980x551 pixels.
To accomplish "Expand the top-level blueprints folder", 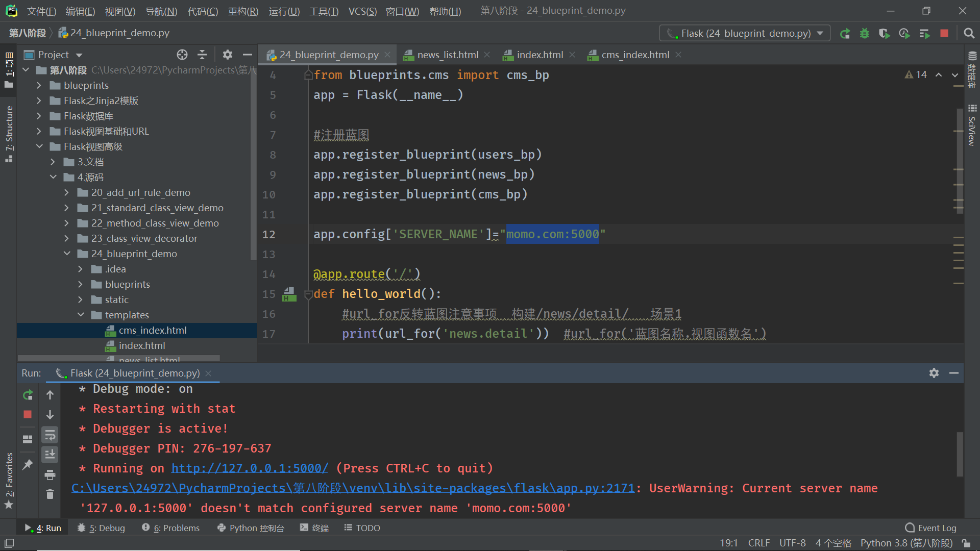I will [x=39, y=86].
